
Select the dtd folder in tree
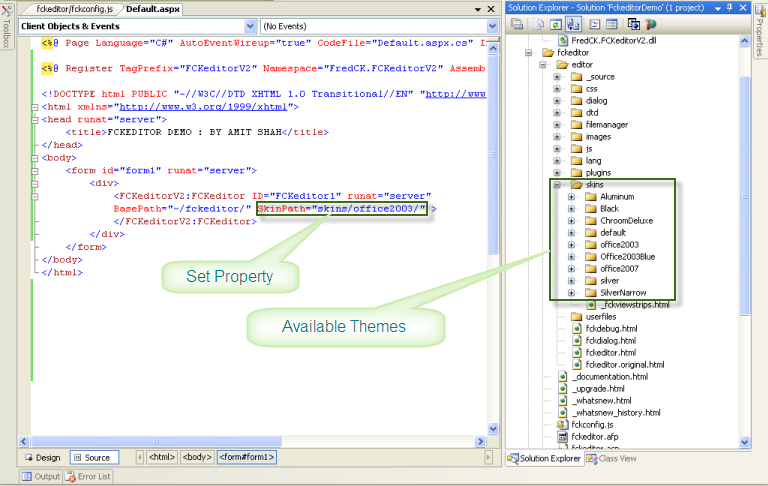[592, 113]
